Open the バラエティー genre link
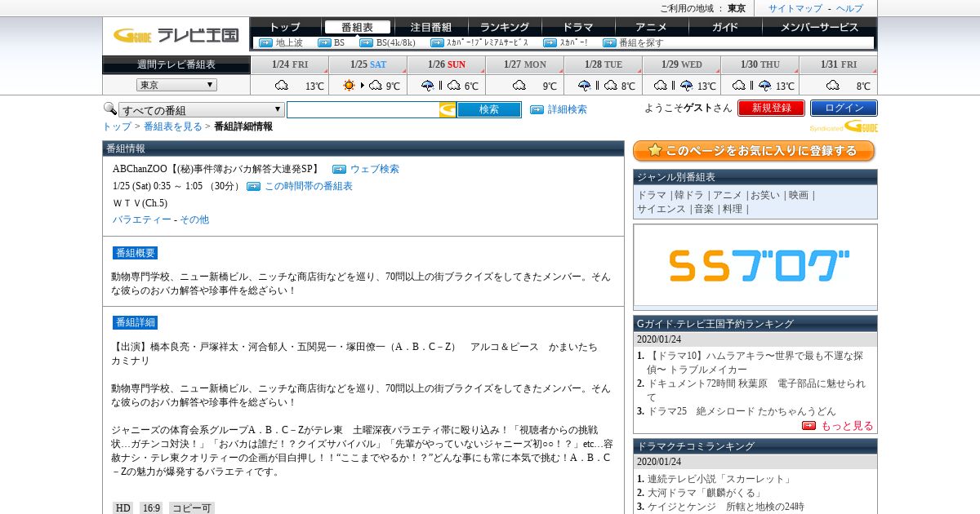The width and height of the screenshot is (980, 514). pyautogui.click(x=142, y=219)
